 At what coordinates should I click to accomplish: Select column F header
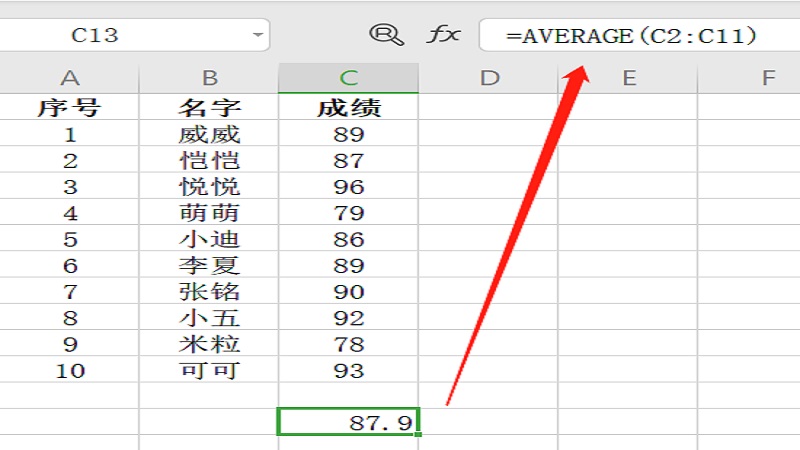tap(765, 78)
